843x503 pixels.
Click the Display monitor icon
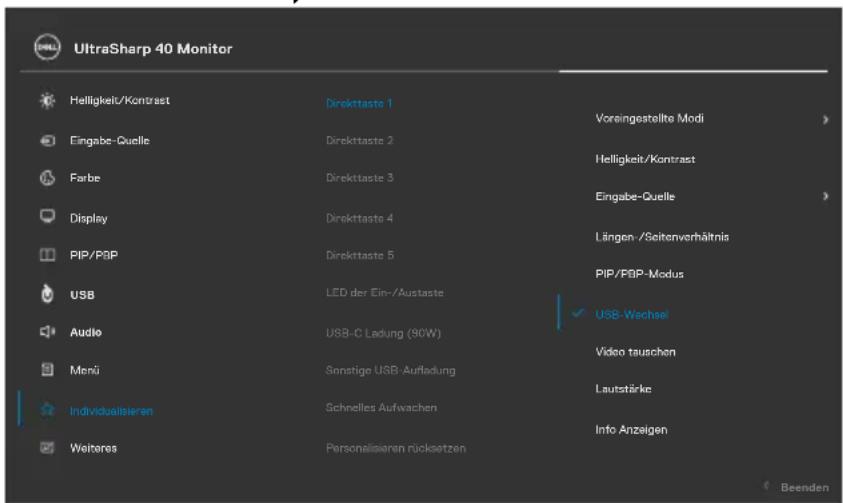pos(47,217)
